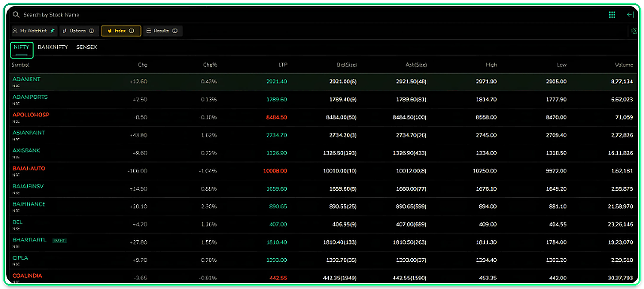Viewport: 644px width, 289px height.
Task: Open the BAJAJ-AUTO stock symbol
Action: coord(29,168)
